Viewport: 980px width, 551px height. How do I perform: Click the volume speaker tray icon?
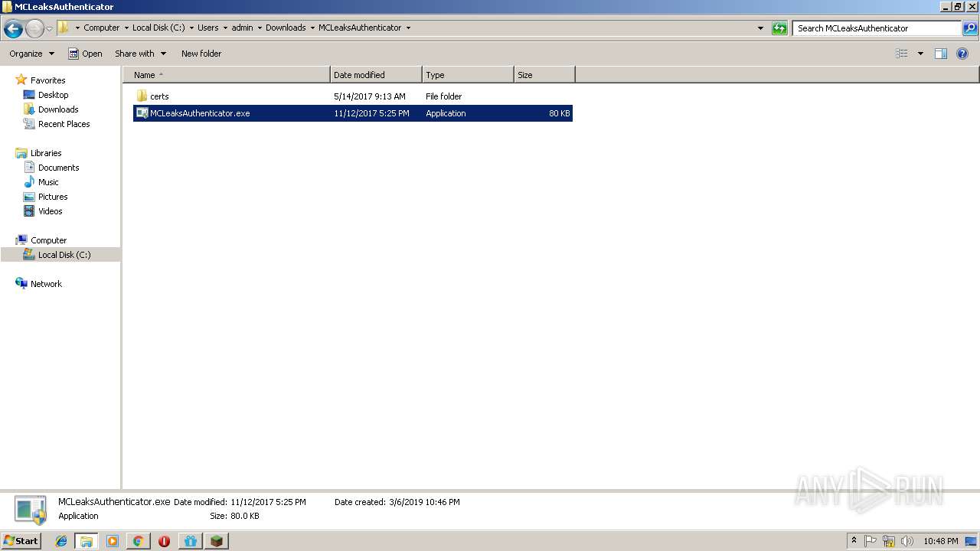coord(906,541)
